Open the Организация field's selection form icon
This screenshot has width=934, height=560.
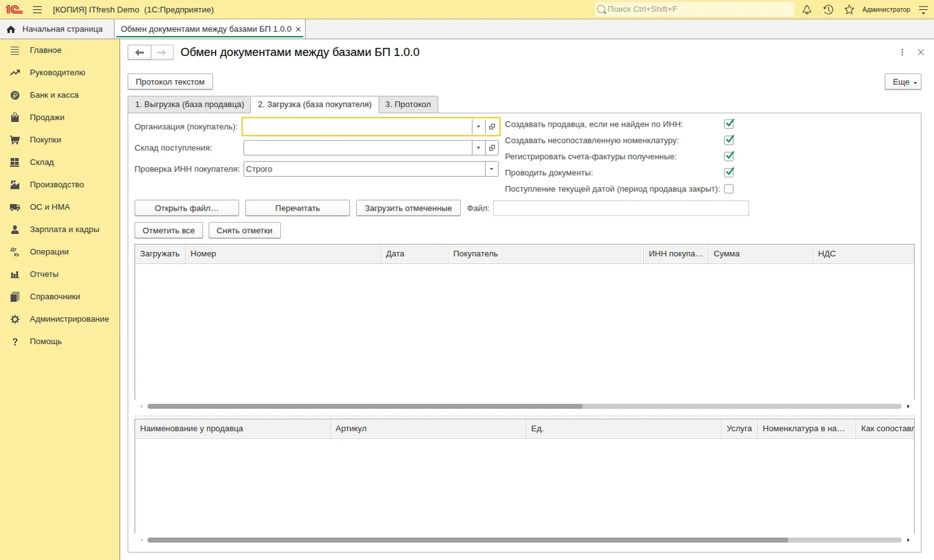[492, 127]
